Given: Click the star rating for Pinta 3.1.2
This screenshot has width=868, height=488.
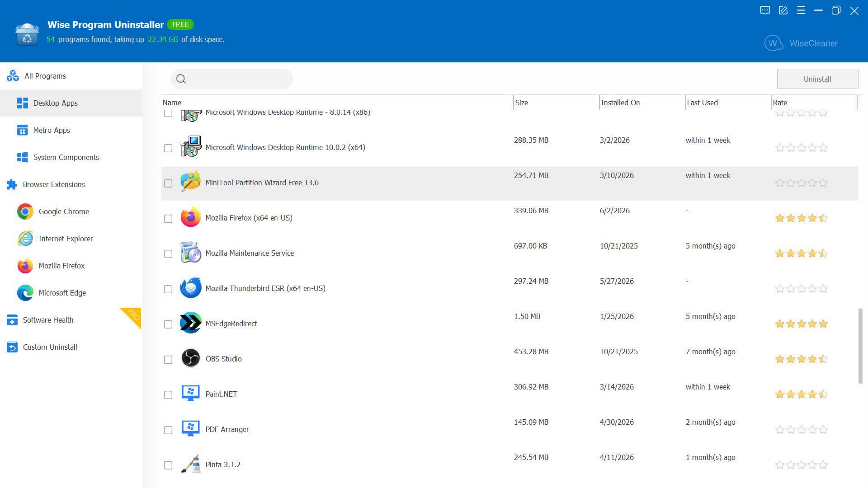Looking at the screenshot, I should tap(802, 465).
